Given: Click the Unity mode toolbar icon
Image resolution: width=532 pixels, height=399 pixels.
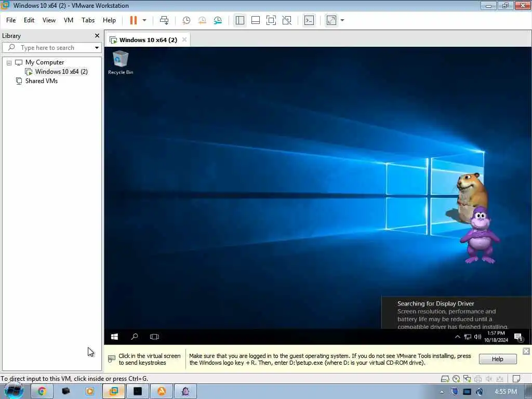Looking at the screenshot, I should tap(287, 20).
